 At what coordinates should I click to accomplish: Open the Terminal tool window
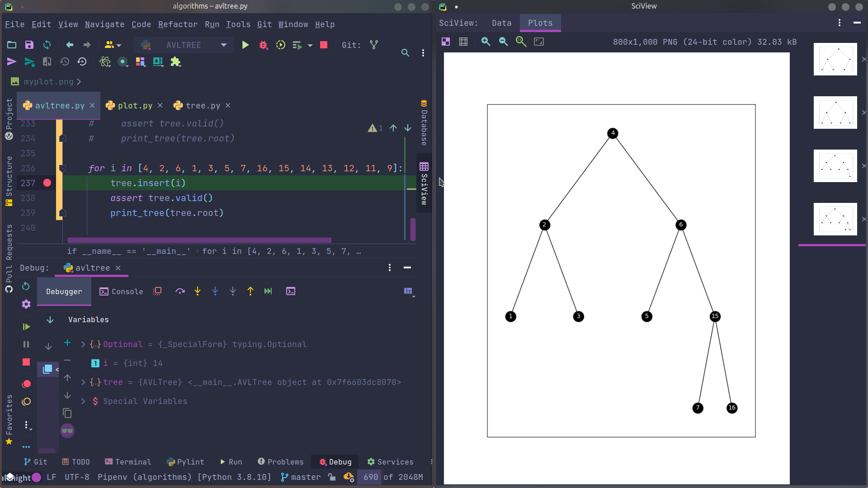click(x=128, y=462)
